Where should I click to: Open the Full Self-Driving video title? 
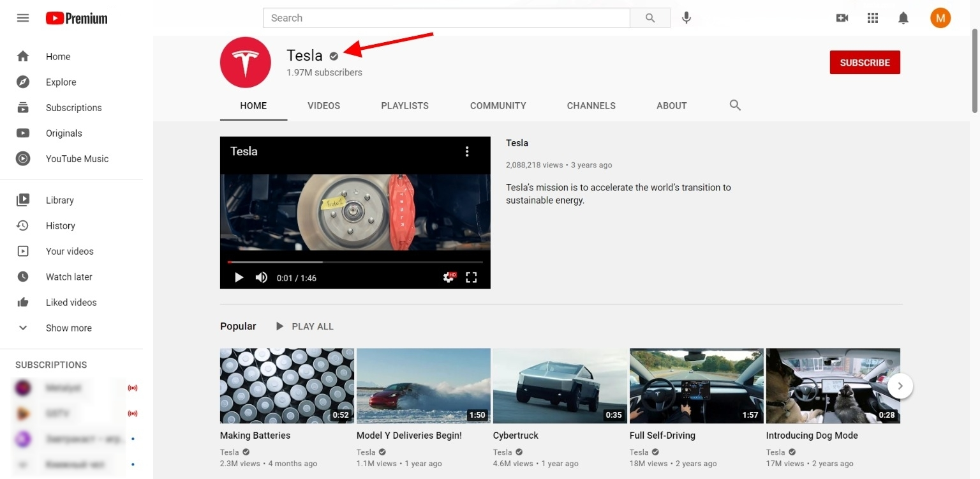pyautogui.click(x=662, y=436)
